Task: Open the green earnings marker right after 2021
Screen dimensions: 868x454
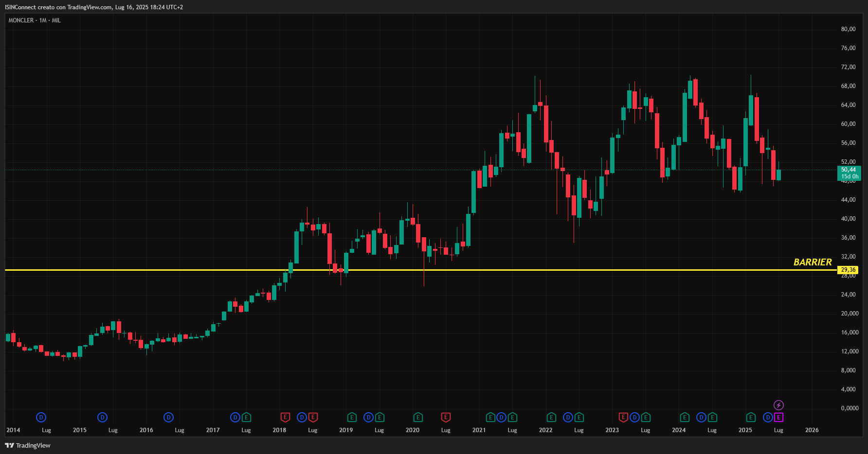Action: [x=490, y=417]
